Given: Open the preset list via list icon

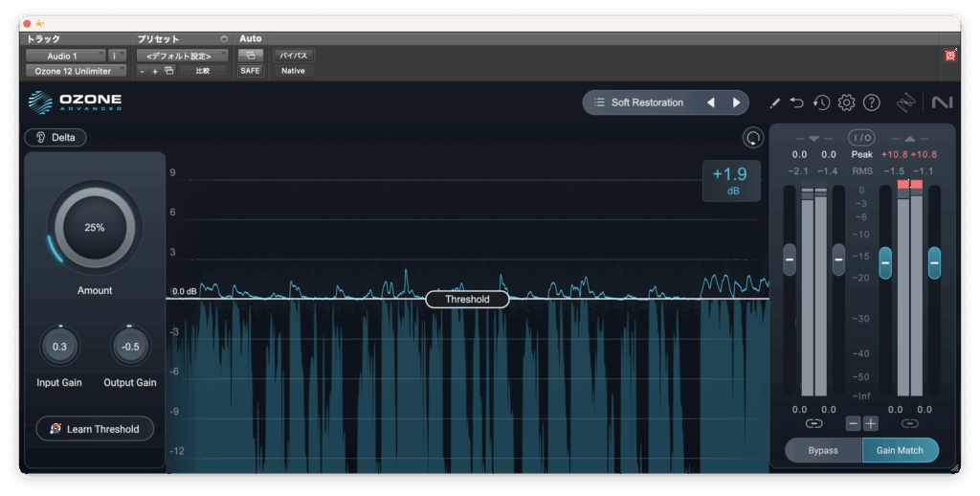Looking at the screenshot, I should [x=599, y=102].
